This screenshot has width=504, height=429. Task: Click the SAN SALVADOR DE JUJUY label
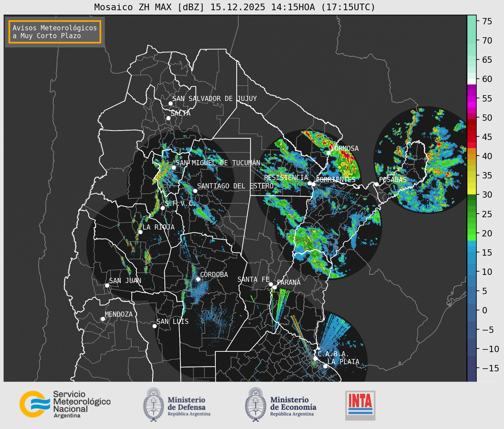(x=215, y=99)
